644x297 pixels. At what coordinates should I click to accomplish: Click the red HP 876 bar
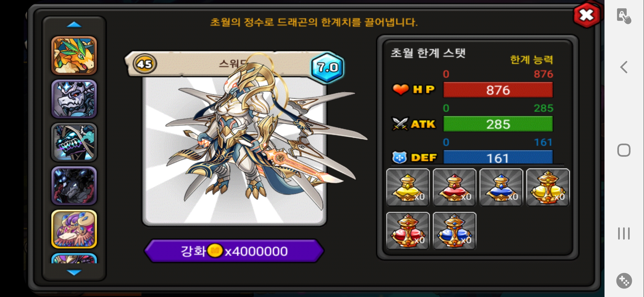point(498,90)
